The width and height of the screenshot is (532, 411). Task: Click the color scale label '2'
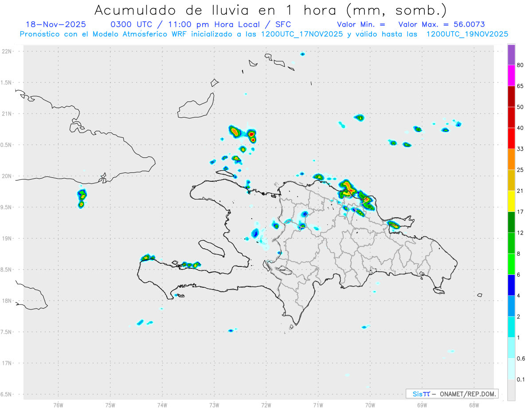click(x=519, y=316)
